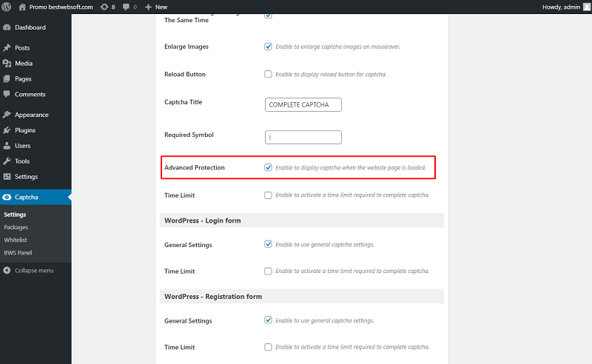The image size is (592, 364).
Task: Toggle the Advanced Protection checkbox
Action: (x=268, y=167)
